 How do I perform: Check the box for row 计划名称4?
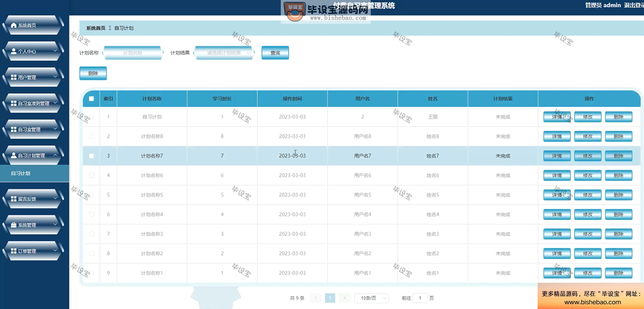(92, 214)
